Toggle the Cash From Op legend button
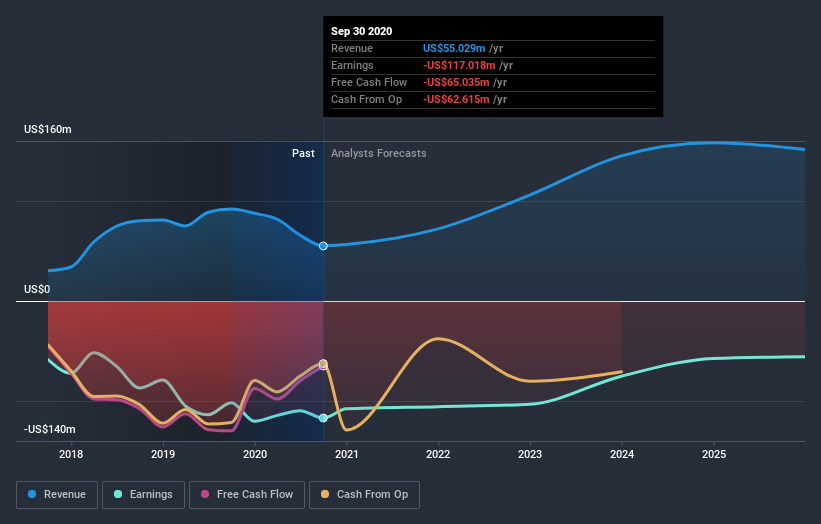The image size is (821, 524). [x=364, y=495]
